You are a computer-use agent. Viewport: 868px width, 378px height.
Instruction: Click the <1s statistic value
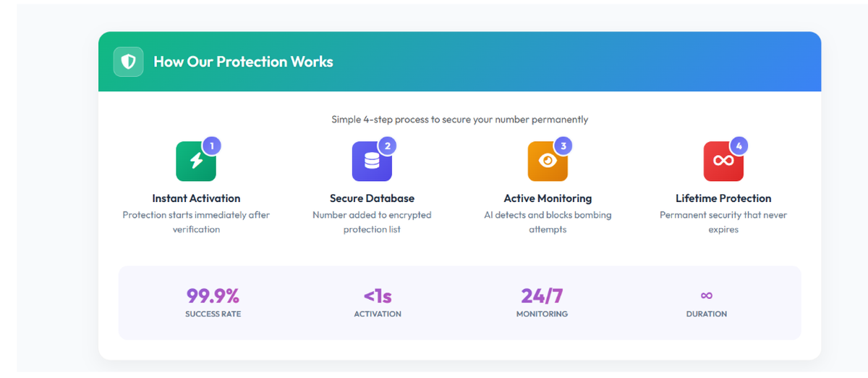click(x=377, y=295)
